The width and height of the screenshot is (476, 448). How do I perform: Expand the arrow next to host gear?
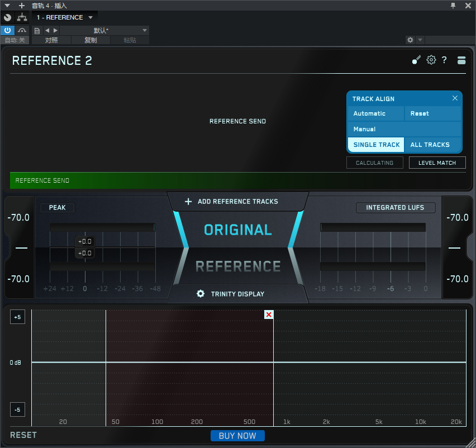pos(420,40)
